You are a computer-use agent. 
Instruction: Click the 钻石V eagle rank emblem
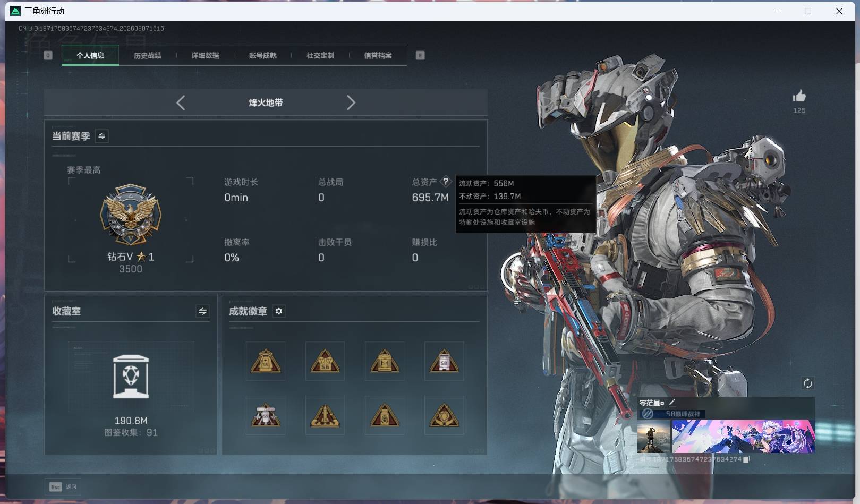[131, 215]
